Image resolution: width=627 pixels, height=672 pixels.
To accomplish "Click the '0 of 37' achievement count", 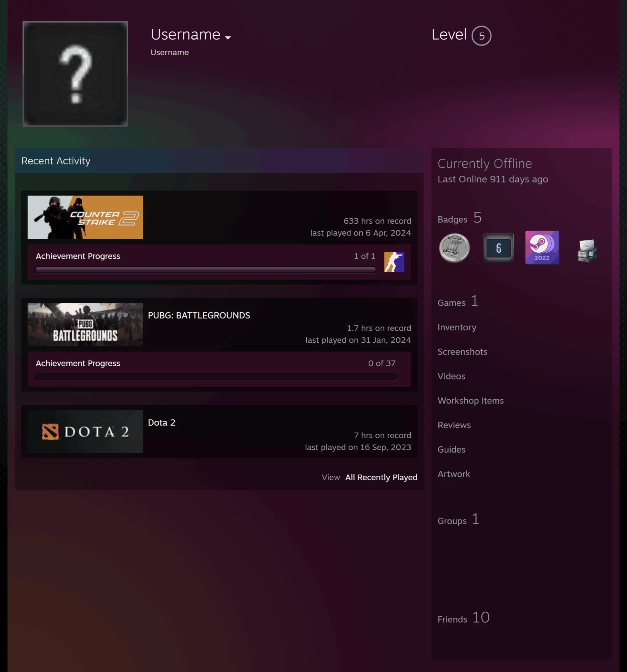I will pos(382,363).
